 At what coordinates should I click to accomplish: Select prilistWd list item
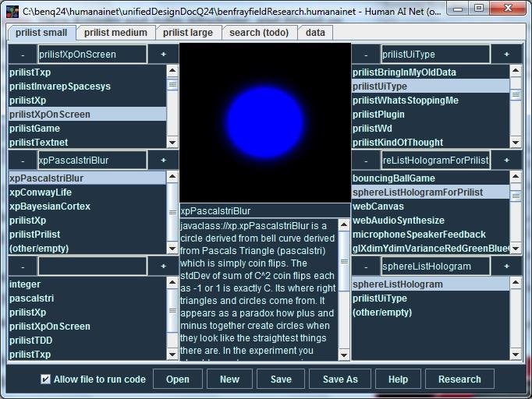[431, 129]
